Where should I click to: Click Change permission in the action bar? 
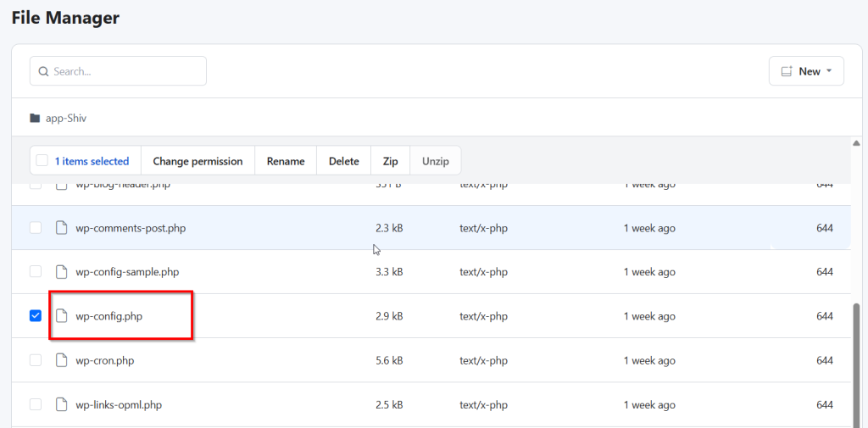pyautogui.click(x=198, y=161)
